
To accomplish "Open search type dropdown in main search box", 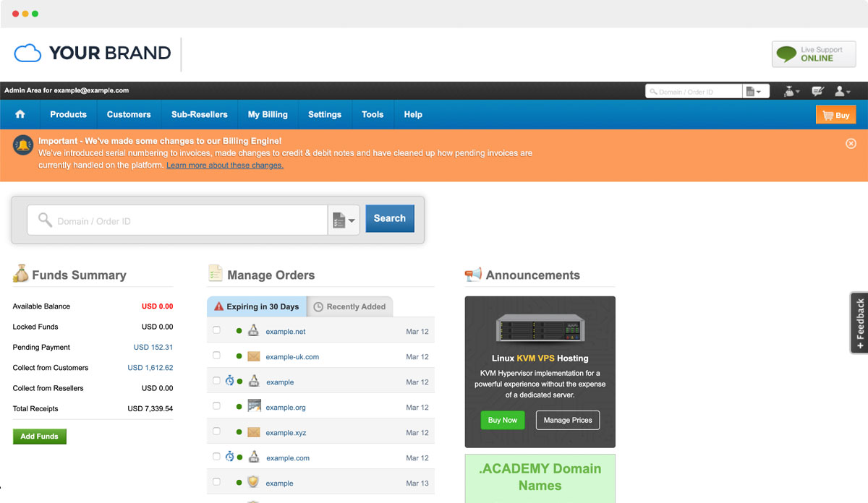I will pos(344,220).
